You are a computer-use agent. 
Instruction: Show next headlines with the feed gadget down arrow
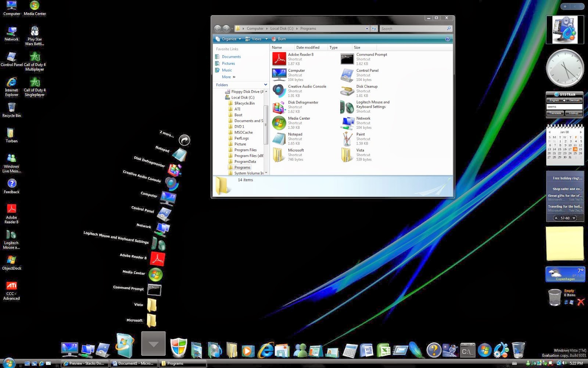(574, 218)
